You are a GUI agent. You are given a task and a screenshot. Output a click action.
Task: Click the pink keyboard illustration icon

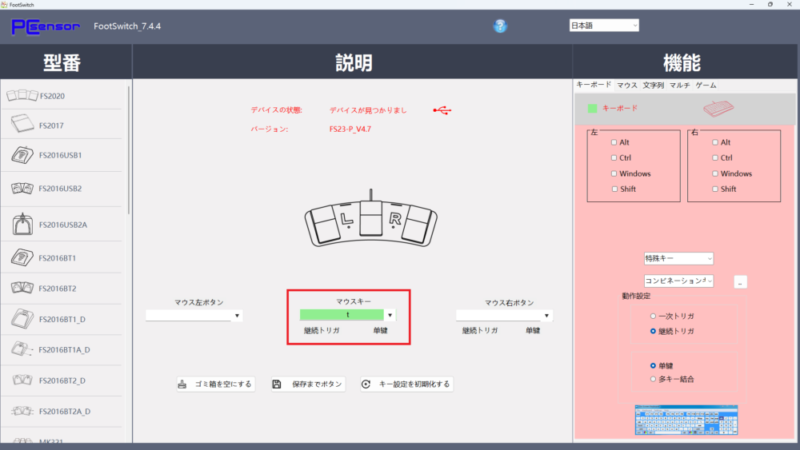(718, 108)
